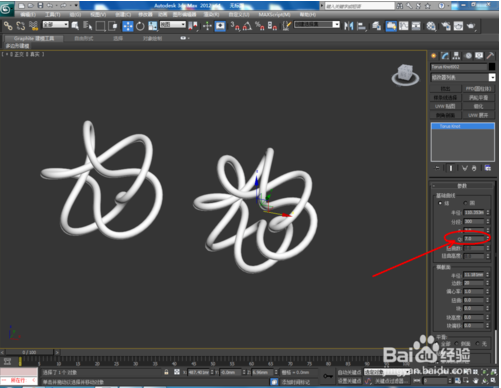Viewport: 501px width, 388px height.
Task: Click the Align tool icon
Action: click(x=361, y=26)
